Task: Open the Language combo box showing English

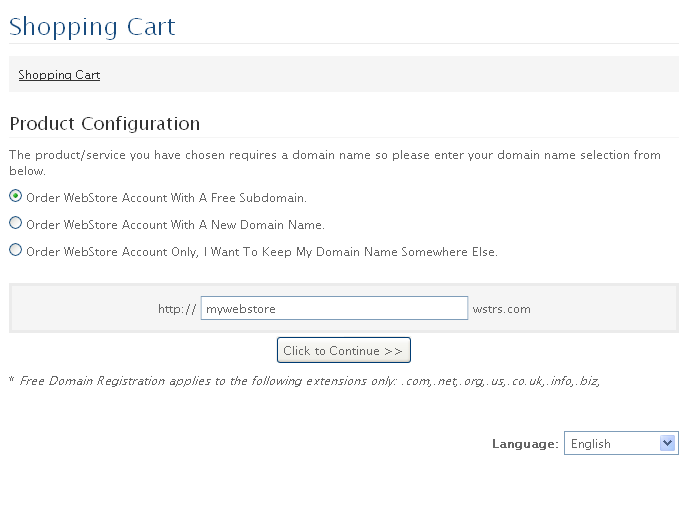Action: pos(621,443)
